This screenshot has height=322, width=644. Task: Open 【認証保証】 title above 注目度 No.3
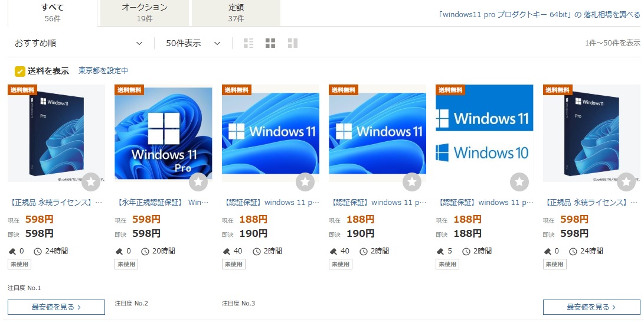[270, 203]
